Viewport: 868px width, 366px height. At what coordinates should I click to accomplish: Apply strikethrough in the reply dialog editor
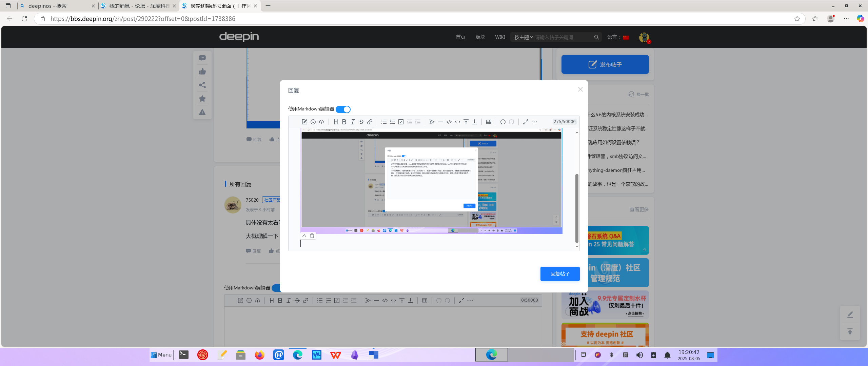coord(361,122)
